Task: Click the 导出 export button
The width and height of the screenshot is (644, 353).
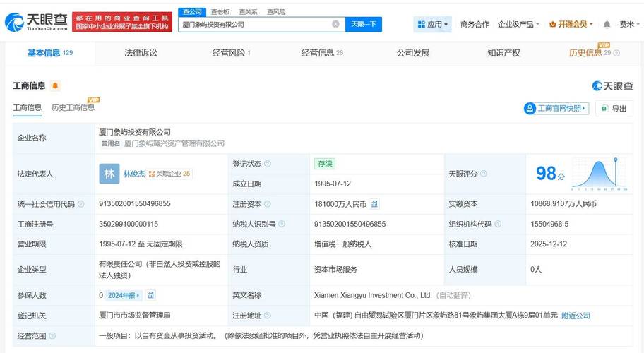Action: [x=614, y=108]
